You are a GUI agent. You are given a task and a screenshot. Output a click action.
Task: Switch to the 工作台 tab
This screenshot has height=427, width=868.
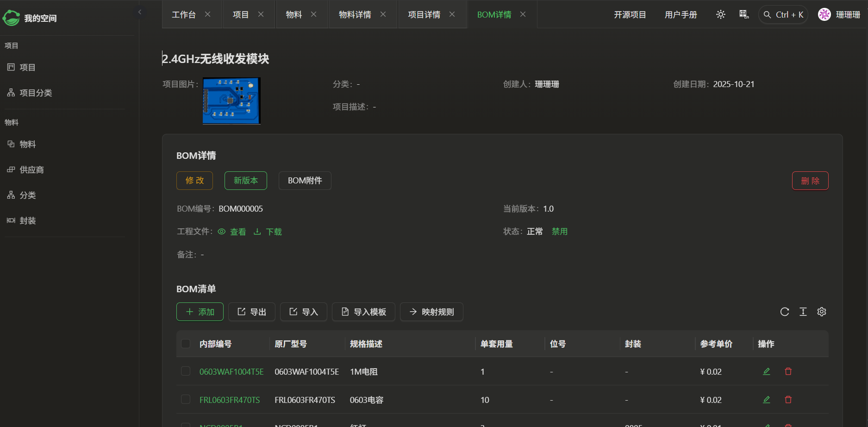(x=184, y=15)
